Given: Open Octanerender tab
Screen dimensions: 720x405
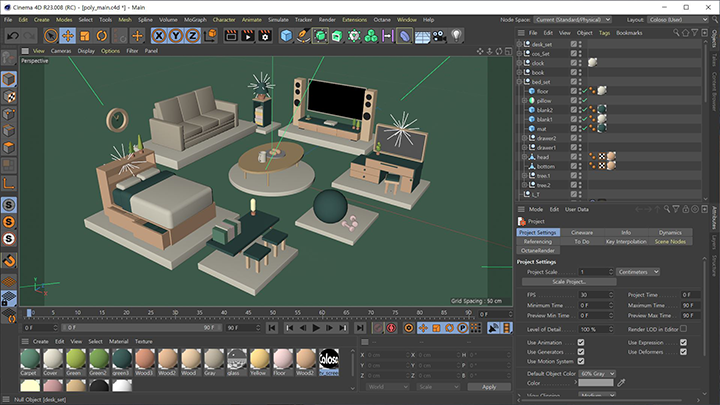Looking at the screenshot, I should tap(538, 251).
